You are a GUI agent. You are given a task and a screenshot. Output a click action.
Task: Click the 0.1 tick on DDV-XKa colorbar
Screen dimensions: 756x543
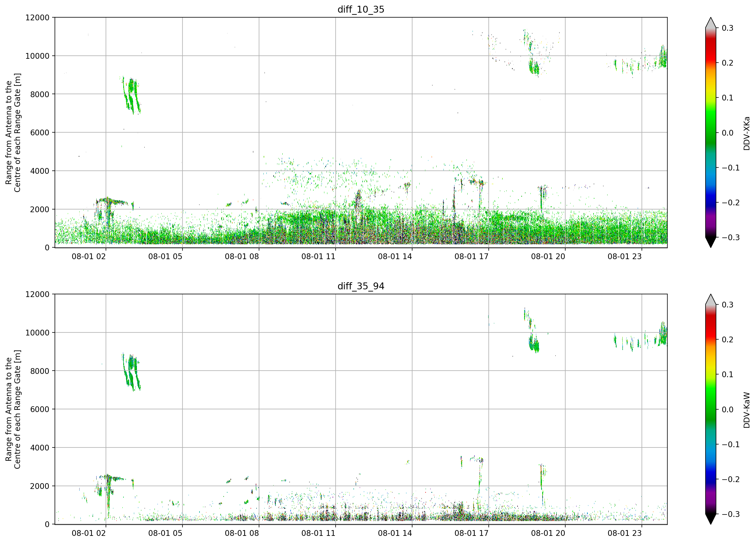click(727, 98)
